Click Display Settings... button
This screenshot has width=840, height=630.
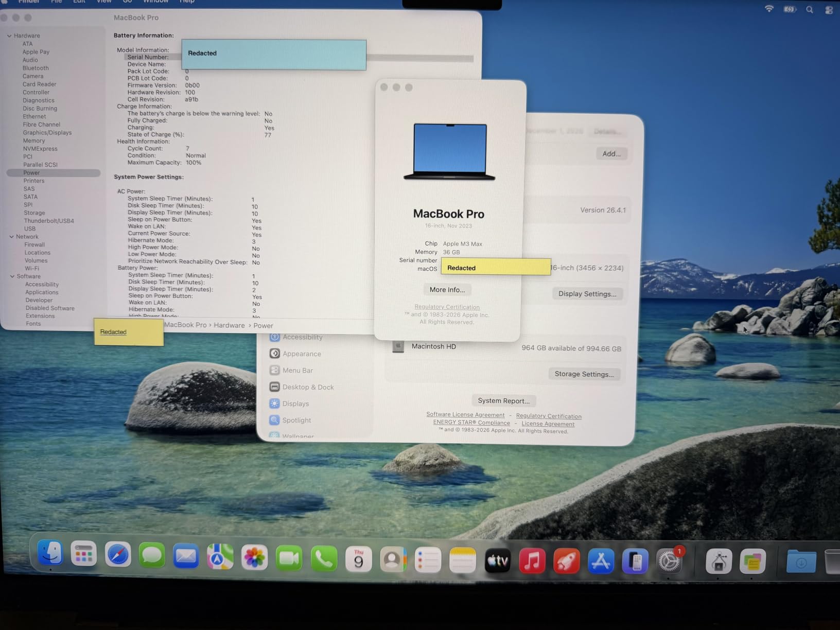coord(587,294)
